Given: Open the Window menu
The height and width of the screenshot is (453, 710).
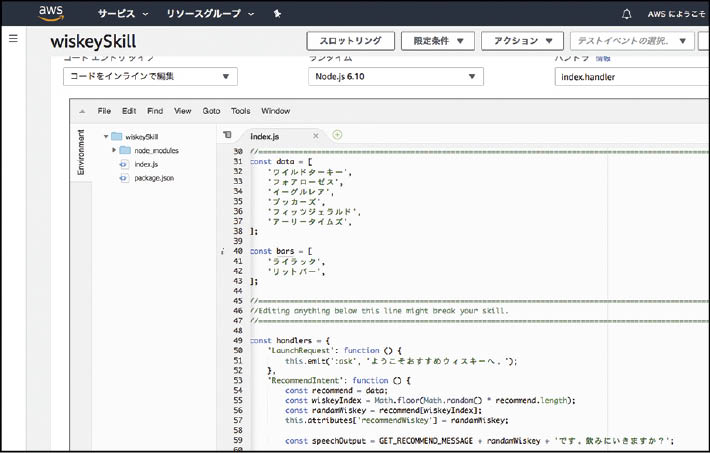Looking at the screenshot, I should [x=275, y=111].
